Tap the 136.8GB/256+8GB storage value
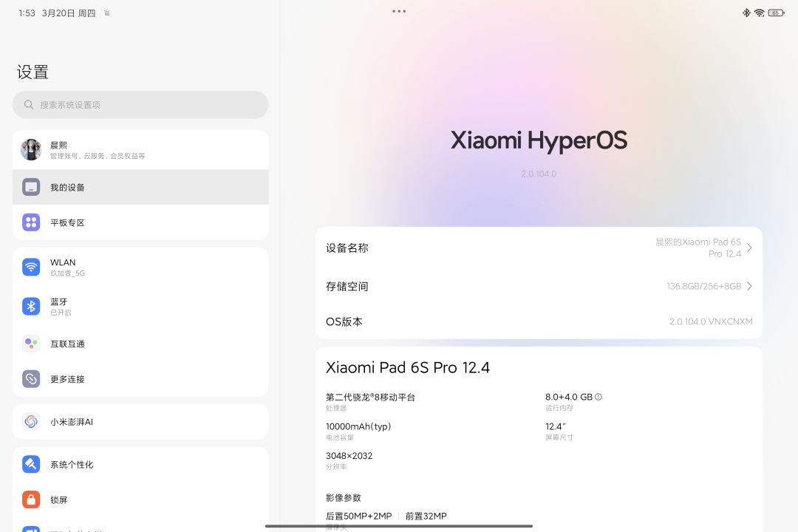798x532 pixels. click(x=704, y=286)
